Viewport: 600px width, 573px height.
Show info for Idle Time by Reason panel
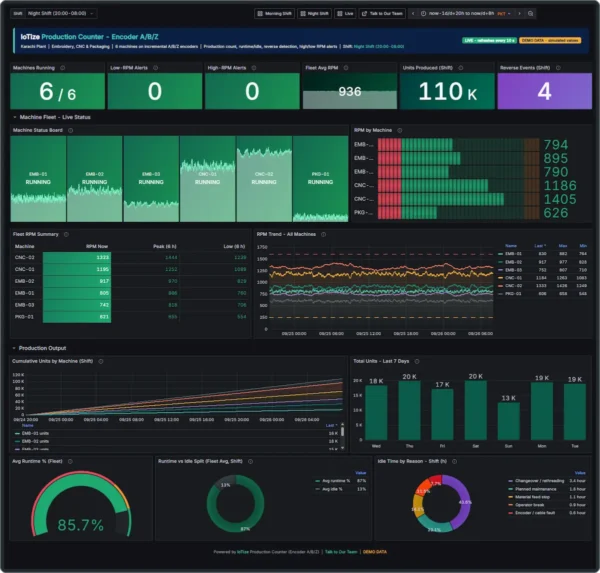click(455, 461)
